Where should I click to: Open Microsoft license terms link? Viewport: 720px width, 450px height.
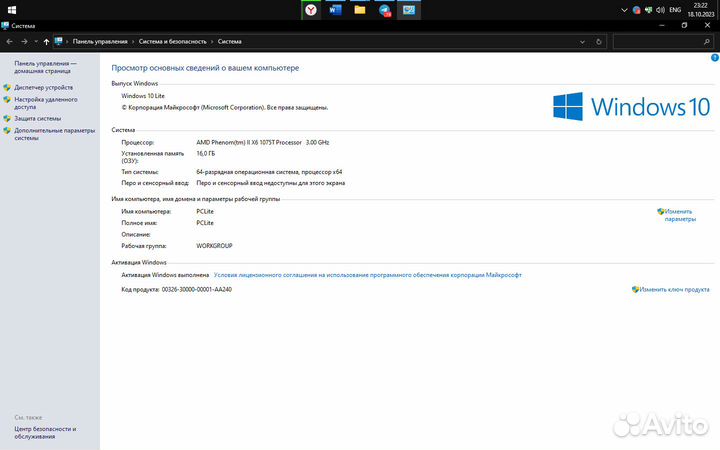[x=368, y=275]
